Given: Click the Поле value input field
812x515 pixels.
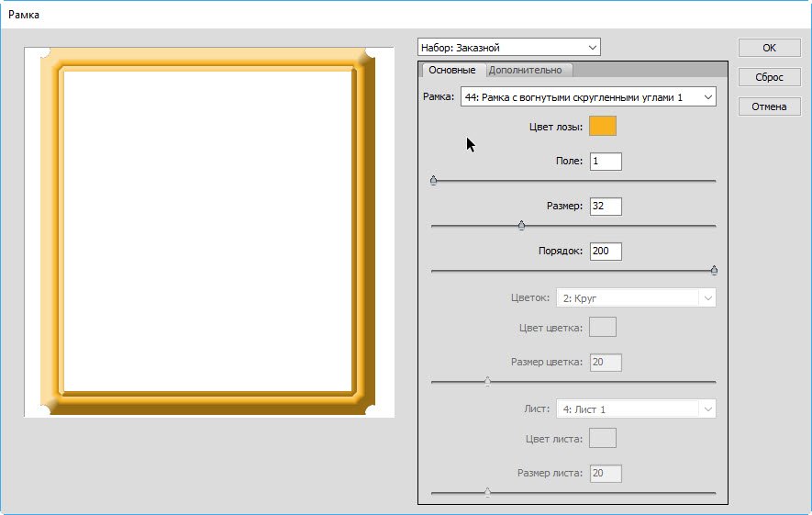Looking at the screenshot, I should coord(606,162).
